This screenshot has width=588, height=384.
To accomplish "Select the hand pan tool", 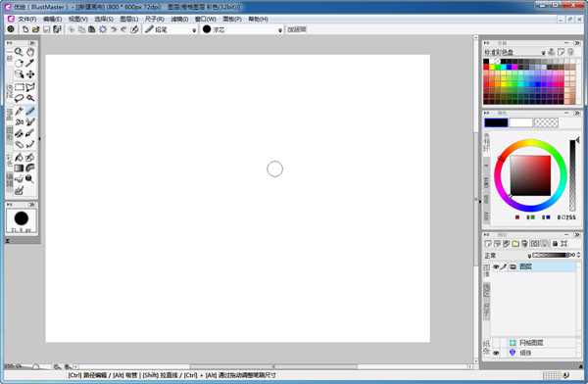I will (30, 52).
